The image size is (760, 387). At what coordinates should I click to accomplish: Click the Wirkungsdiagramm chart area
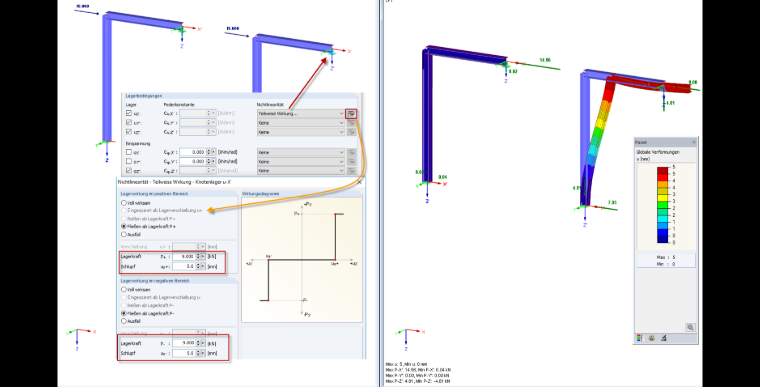pos(301,259)
